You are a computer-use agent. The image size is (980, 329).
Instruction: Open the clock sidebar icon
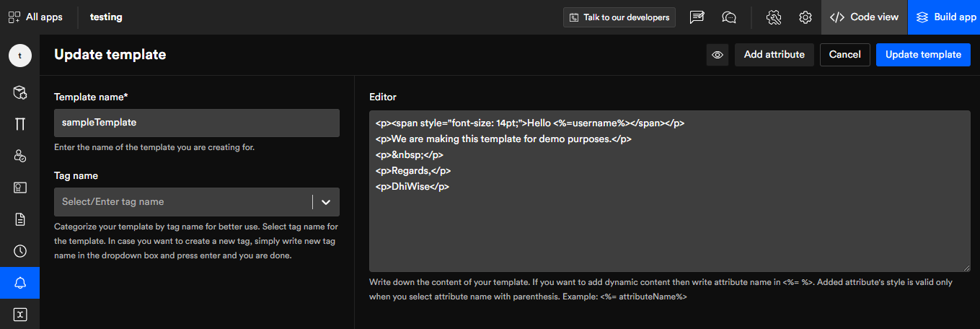pyautogui.click(x=20, y=251)
